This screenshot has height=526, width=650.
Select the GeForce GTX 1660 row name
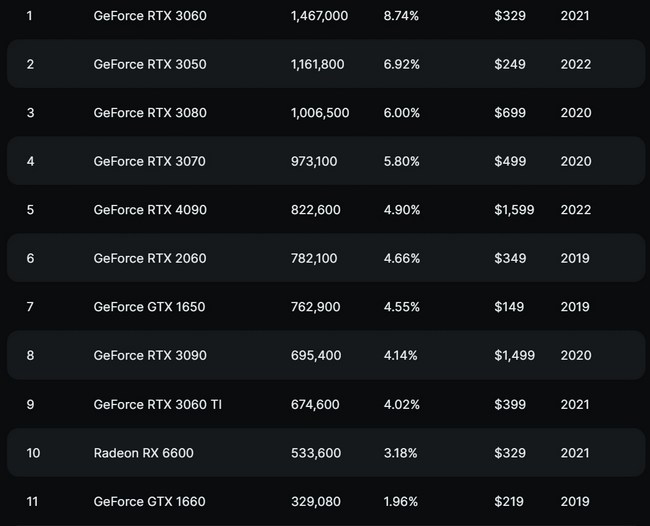pyautogui.click(x=149, y=502)
